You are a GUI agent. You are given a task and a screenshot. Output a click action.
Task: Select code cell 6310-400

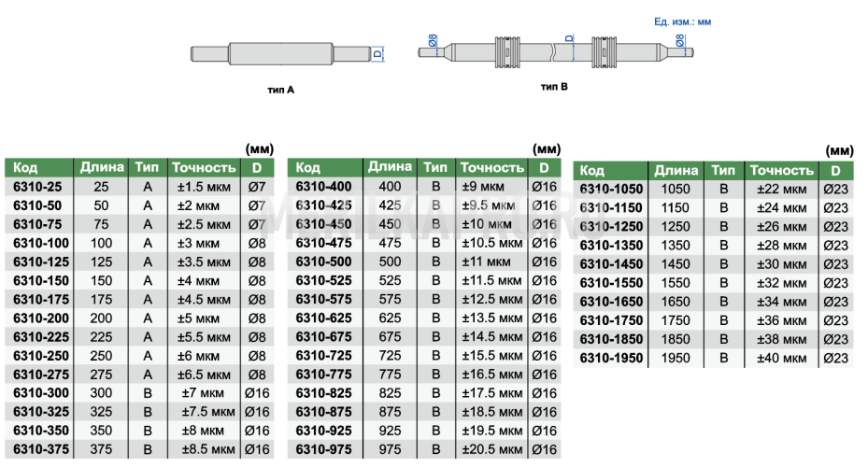pyautogui.click(x=325, y=187)
